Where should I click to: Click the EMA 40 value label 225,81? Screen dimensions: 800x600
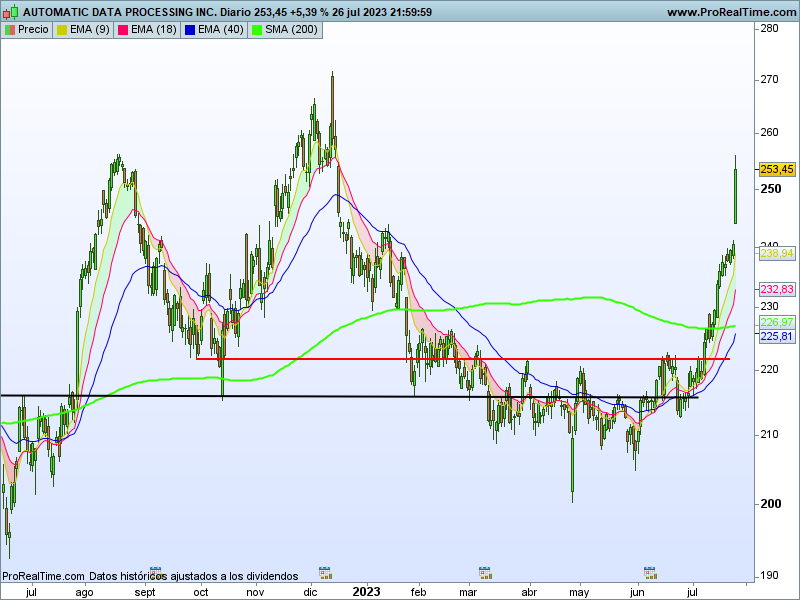point(777,336)
